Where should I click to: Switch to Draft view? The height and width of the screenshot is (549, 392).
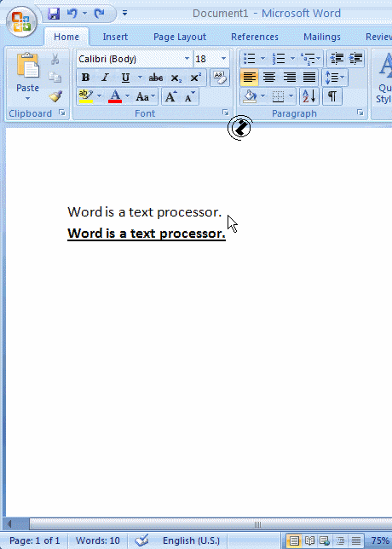pyautogui.click(x=356, y=541)
